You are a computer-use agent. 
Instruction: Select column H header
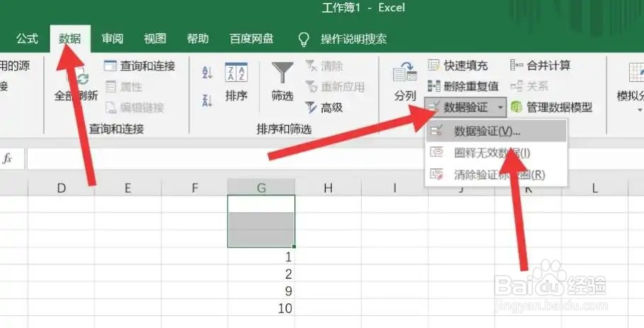328,188
